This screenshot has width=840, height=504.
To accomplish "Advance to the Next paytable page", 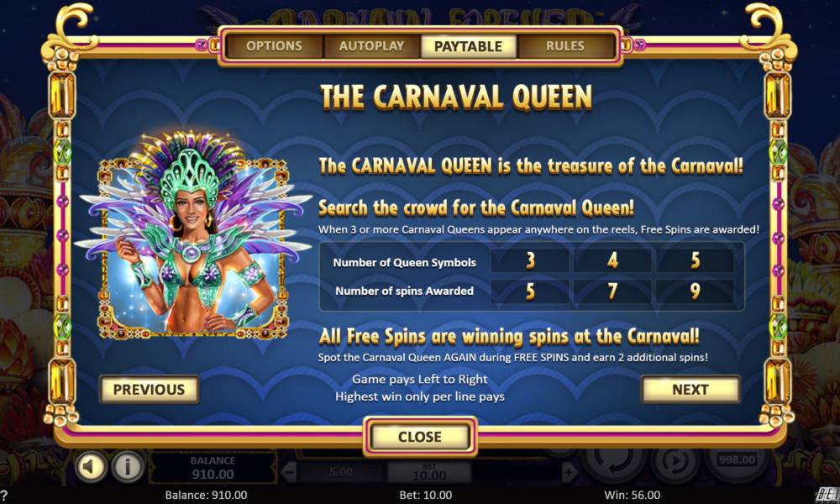I will (690, 390).
